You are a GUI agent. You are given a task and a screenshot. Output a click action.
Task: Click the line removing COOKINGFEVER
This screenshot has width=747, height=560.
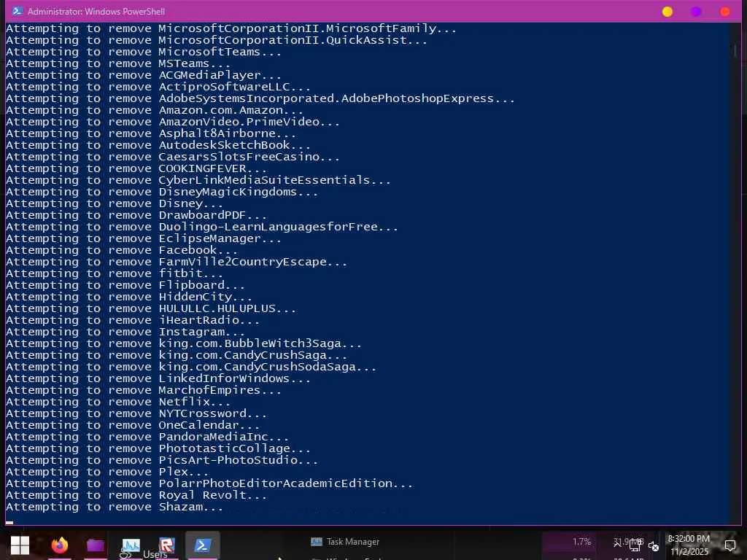(136, 168)
